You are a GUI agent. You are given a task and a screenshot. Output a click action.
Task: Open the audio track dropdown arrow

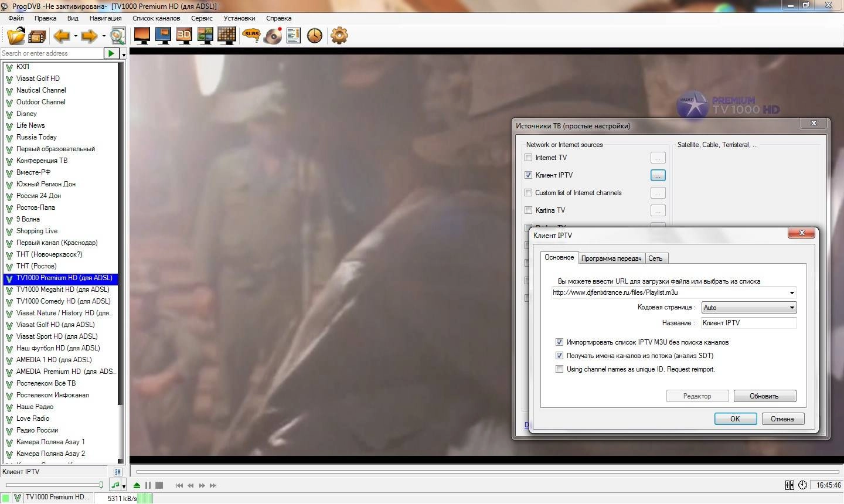[x=124, y=486]
